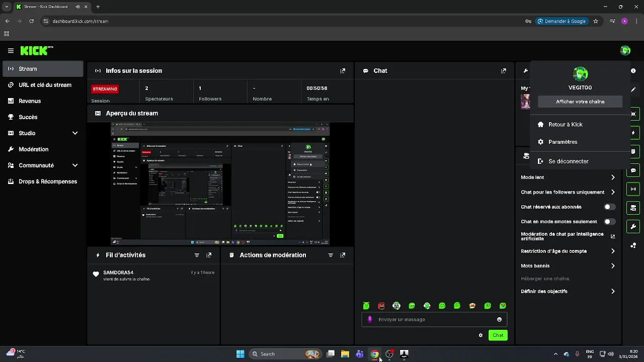
Task: Click the Aperçu du stream preview image
Action: (220, 184)
